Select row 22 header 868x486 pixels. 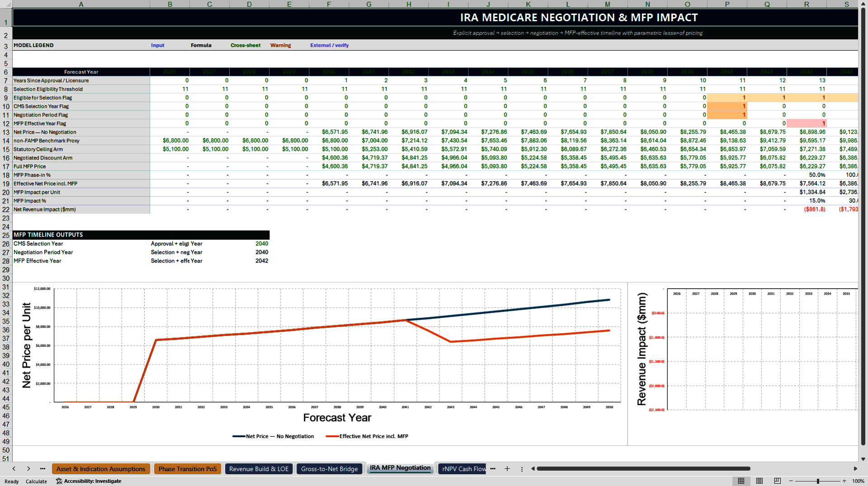click(x=6, y=210)
